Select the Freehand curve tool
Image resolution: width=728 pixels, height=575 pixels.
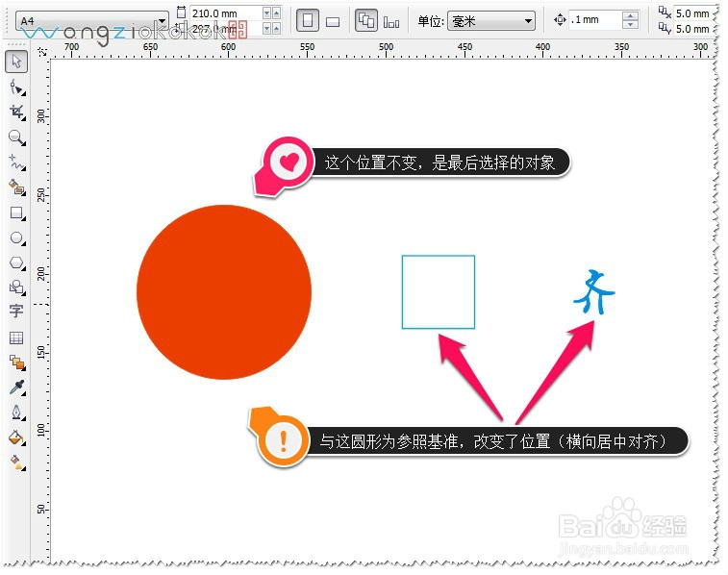(17, 162)
